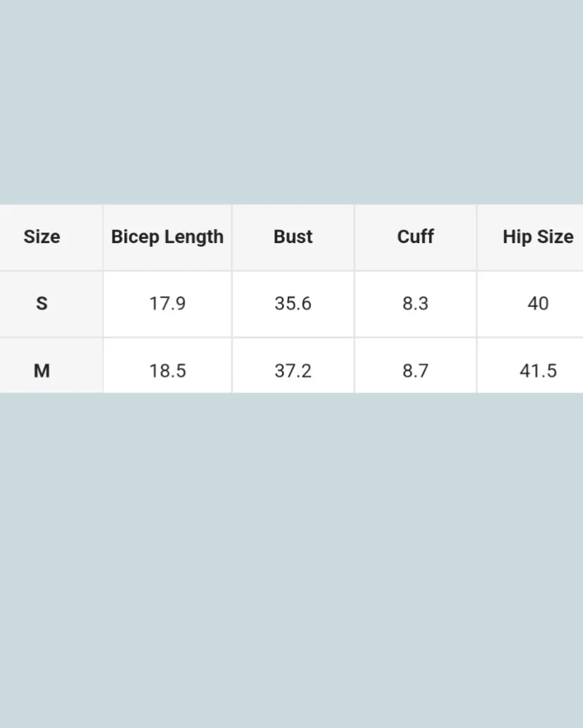Click the divider between Size and Bicep Length headers
The image size is (583, 728).
coord(103,237)
